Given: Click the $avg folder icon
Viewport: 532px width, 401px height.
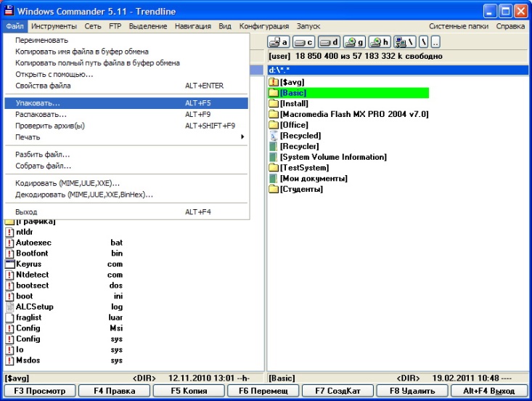Looking at the screenshot, I should (274, 82).
